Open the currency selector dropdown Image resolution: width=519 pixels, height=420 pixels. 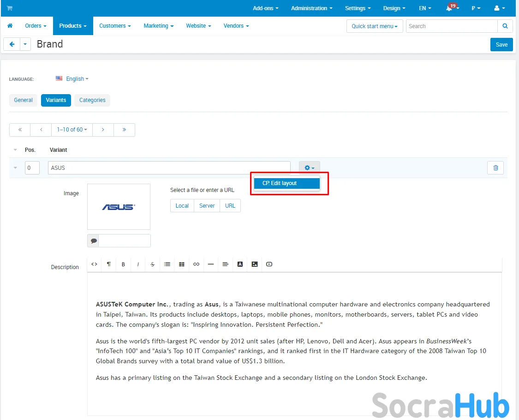point(476,8)
